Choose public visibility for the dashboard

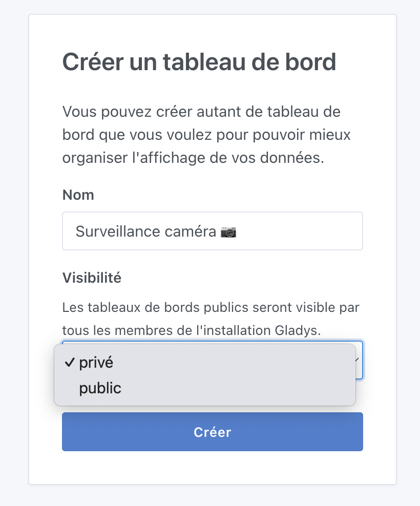click(x=100, y=388)
